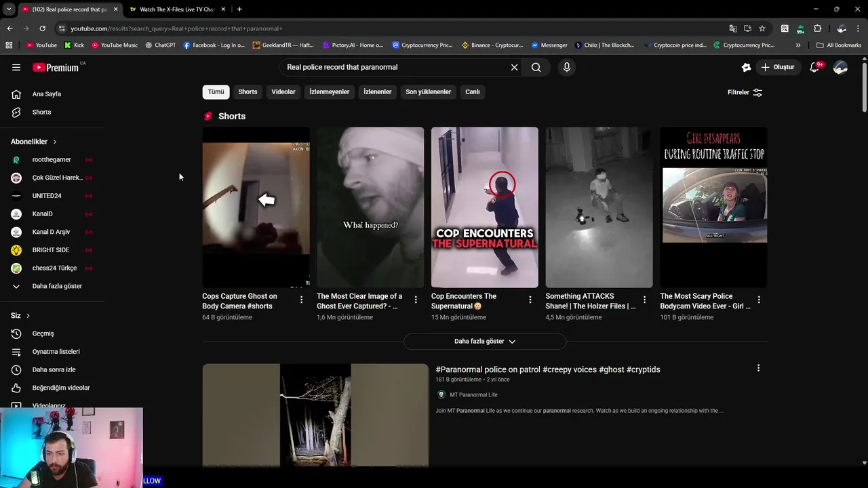Screen dimensions: 868x488
Task: Click the YouTube Premium logo
Action: 56,67
